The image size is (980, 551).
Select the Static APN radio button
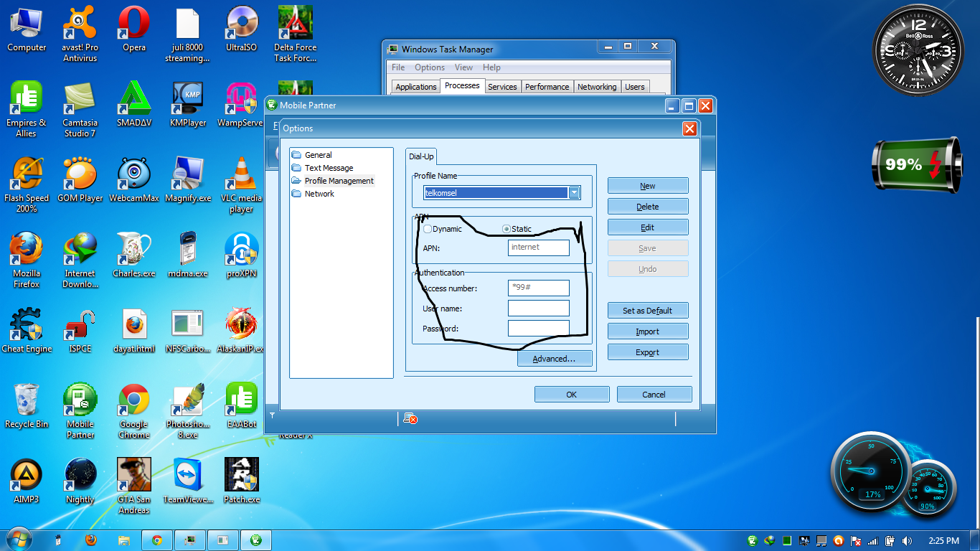[507, 229]
